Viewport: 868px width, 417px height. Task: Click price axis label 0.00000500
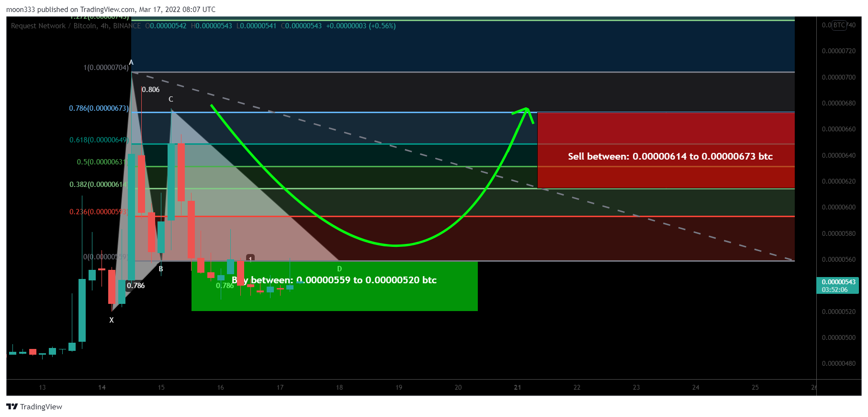839,337
